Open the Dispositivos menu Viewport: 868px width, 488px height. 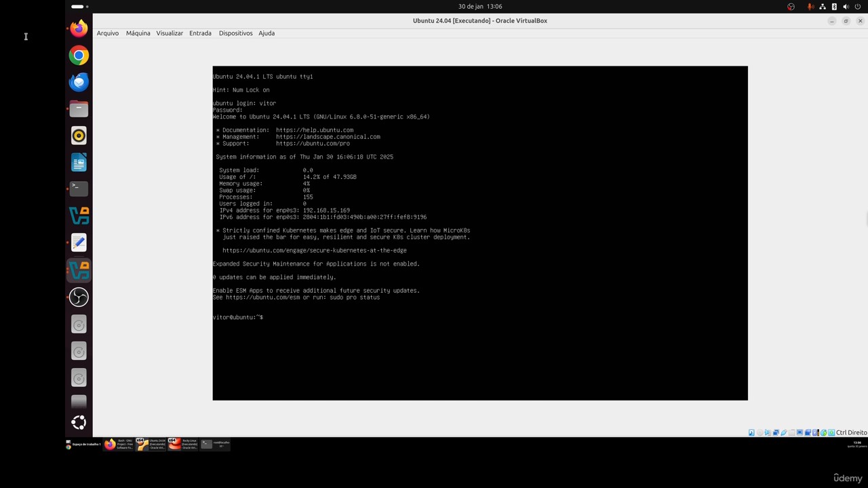235,33
